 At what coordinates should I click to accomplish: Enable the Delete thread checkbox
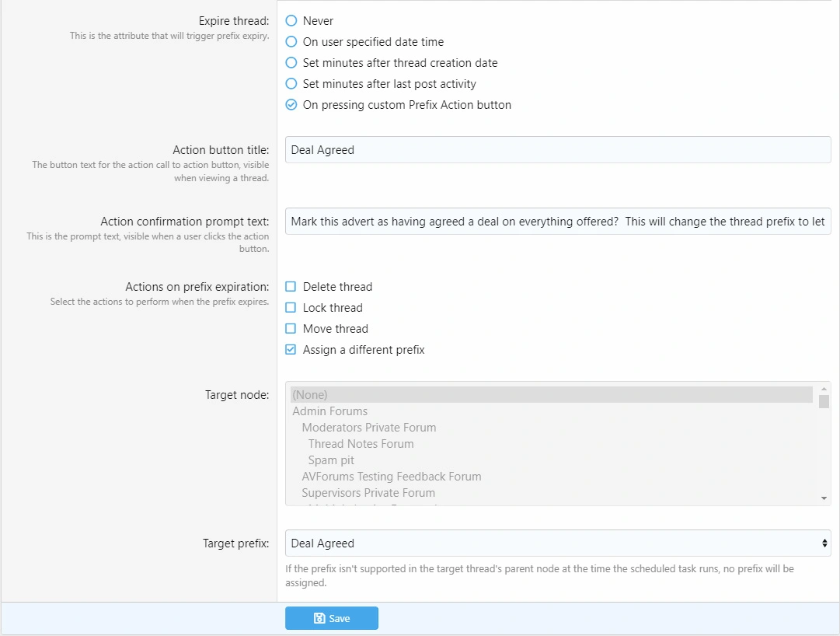click(x=291, y=287)
